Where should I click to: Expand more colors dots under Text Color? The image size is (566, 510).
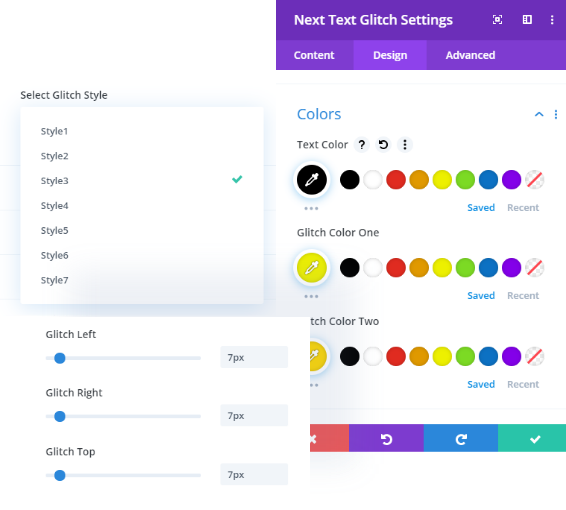[311, 208]
